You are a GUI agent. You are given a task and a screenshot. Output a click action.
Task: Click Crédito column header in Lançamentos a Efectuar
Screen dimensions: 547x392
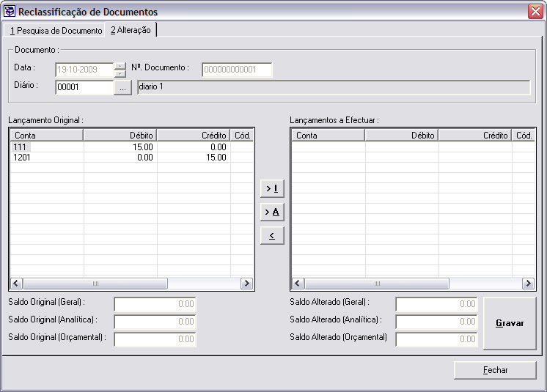[475, 136]
